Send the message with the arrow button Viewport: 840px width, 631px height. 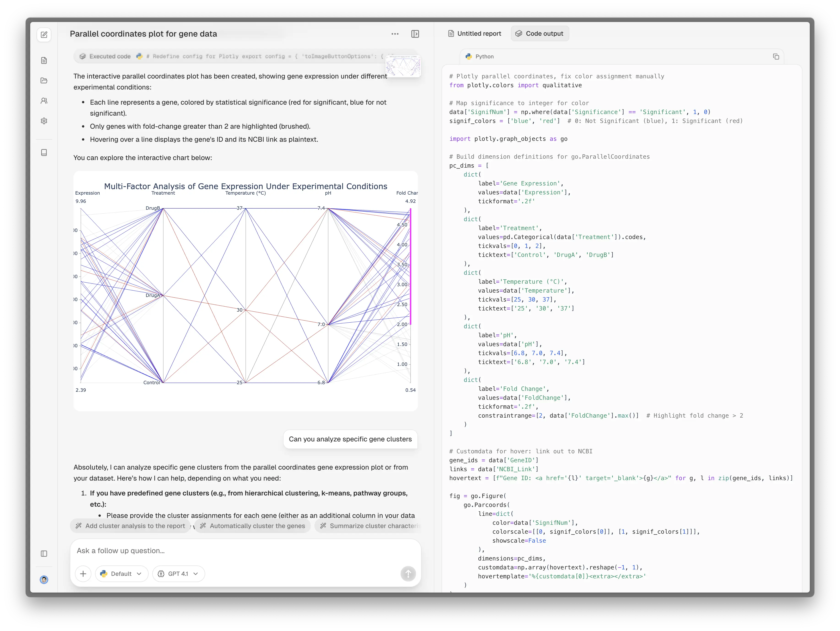(408, 574)
